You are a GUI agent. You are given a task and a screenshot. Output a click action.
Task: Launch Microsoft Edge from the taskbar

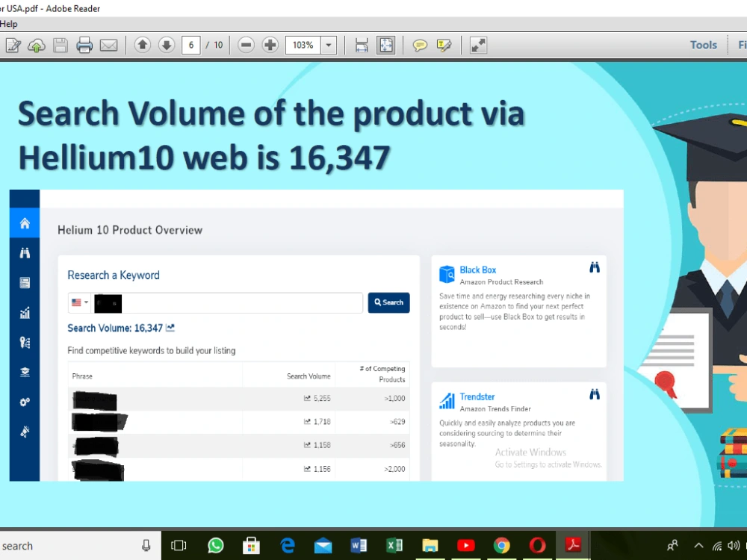click(288, 546)
